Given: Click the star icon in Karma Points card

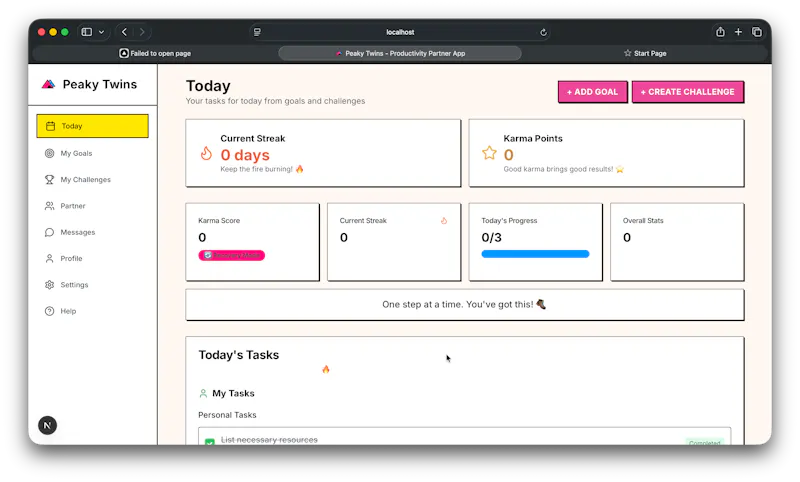Looking at the screenshot, I should (489, 153).
